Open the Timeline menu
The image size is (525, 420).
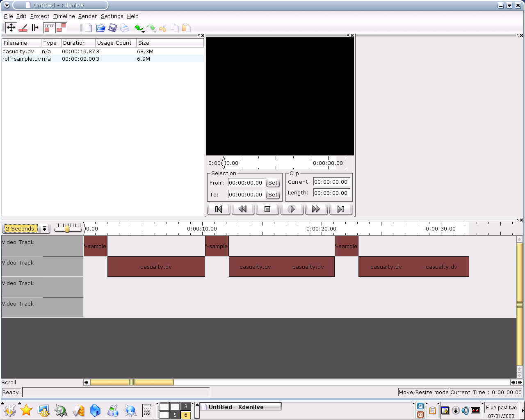point(64,16)
